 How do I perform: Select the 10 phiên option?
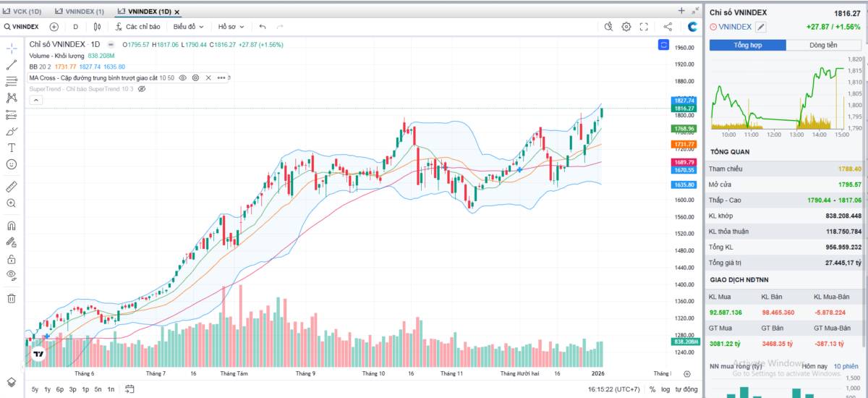[845, 367]
